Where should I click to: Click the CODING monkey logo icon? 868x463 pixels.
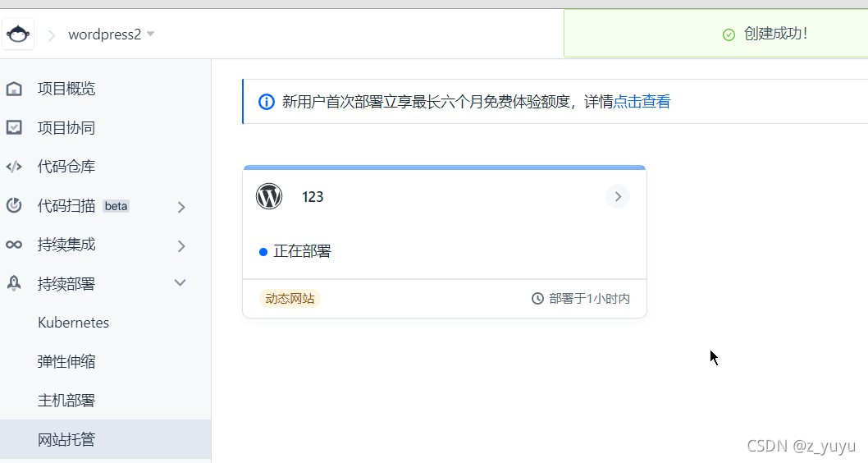pyautogui.click(x=18, y=34)
